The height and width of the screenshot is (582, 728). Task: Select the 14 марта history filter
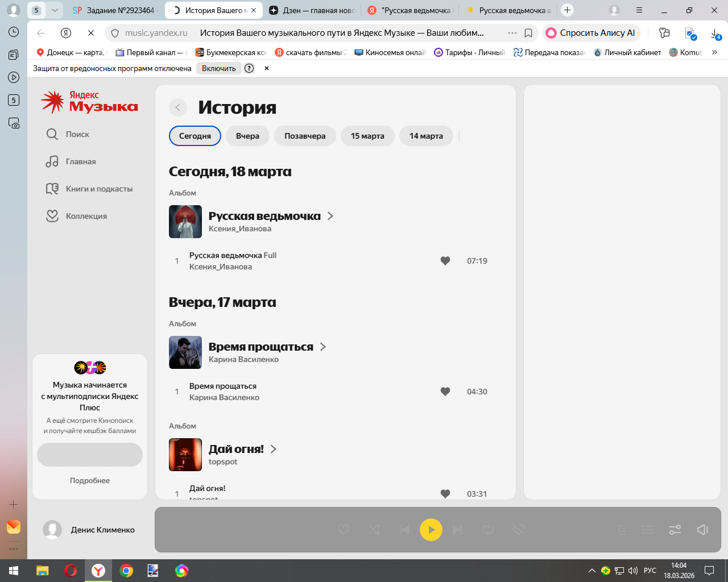pos(426,136)
